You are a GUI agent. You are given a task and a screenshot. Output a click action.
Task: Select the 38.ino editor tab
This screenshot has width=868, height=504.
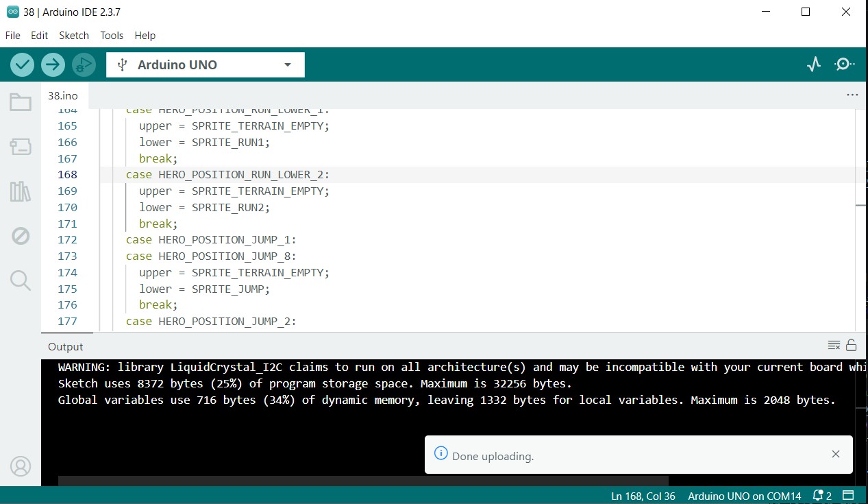point(63,95)
